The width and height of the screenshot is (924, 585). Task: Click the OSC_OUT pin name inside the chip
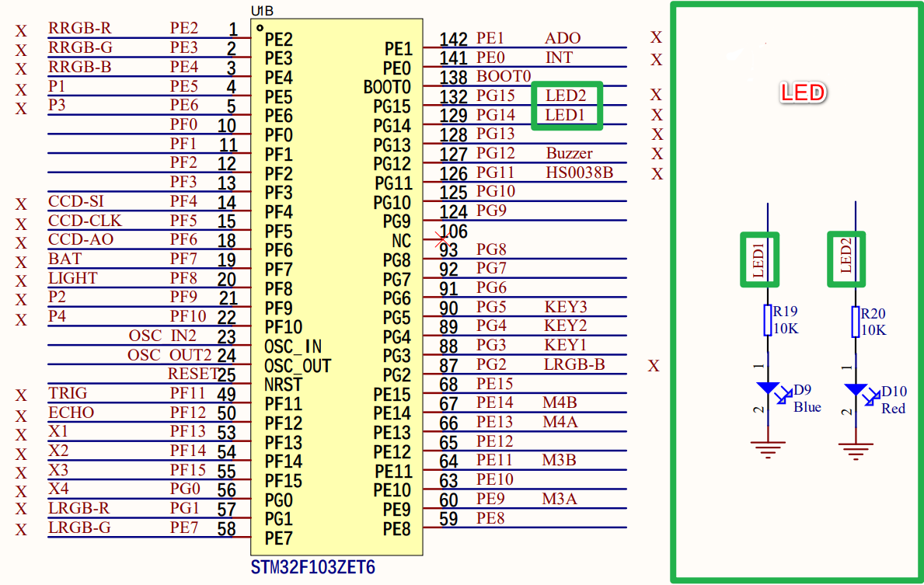click(298, 366)
